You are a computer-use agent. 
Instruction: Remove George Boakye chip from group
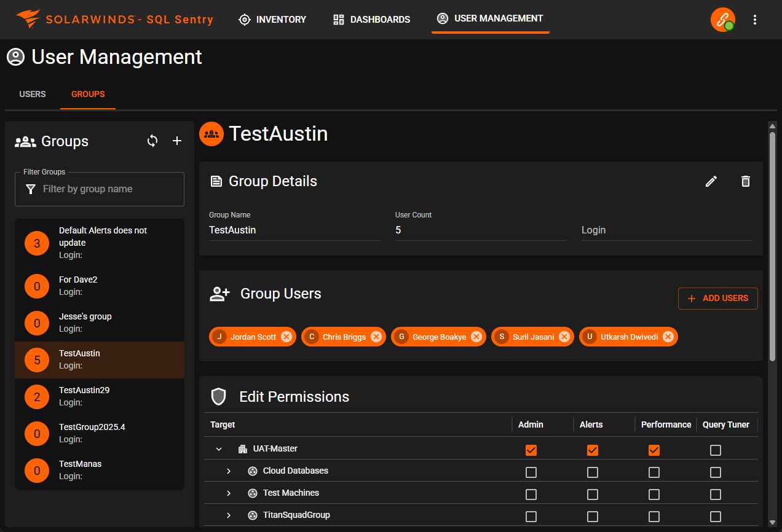pos(476,337)
